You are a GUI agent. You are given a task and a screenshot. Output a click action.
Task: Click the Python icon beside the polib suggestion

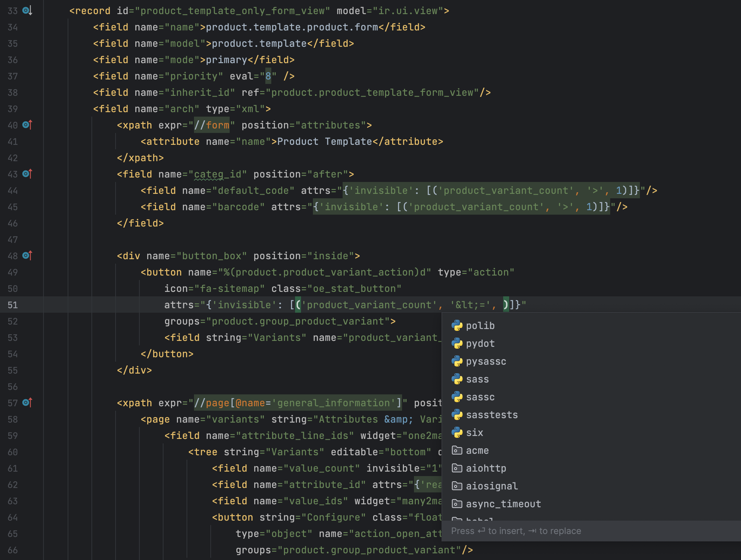click(x=457, y=326)
